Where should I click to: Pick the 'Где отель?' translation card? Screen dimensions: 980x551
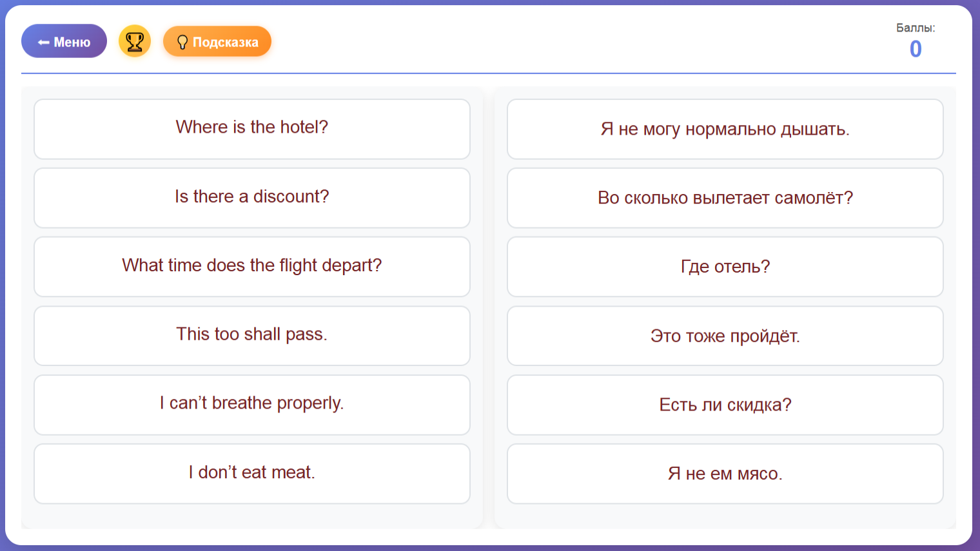point(725,267)
